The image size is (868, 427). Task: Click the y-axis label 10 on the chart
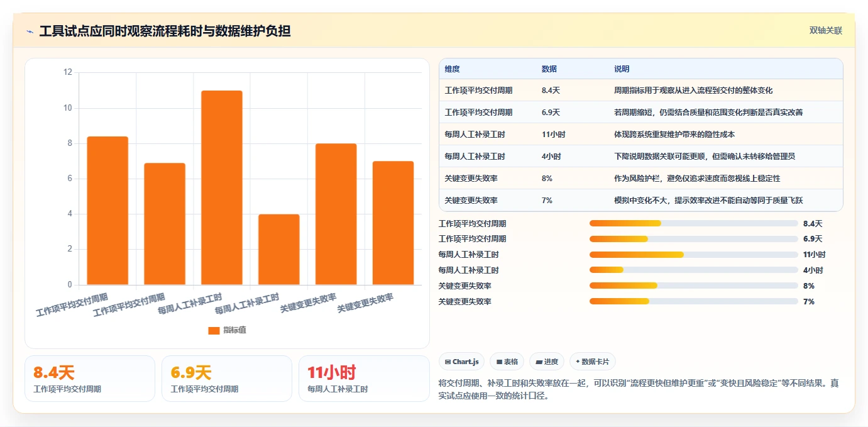click(x=69, y=108)
